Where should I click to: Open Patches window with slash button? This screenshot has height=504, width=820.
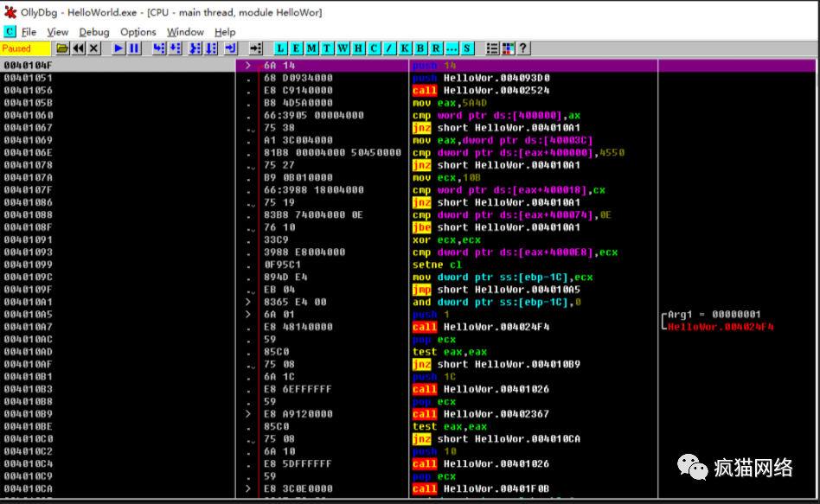pos(389,48)
